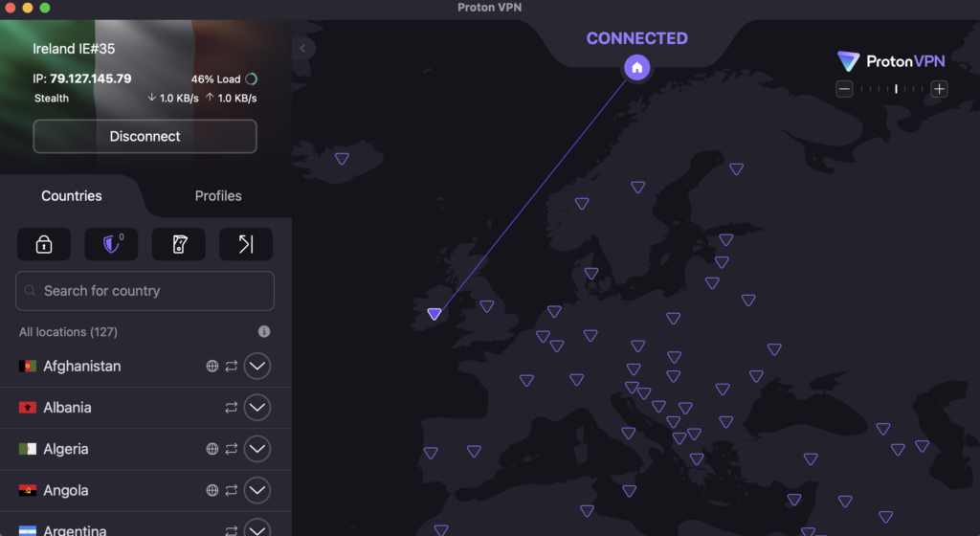Viewport: 980px width, 536px height.
Task: Click Algeria's smart routing globe icon
Action: (x=212, y=449)
